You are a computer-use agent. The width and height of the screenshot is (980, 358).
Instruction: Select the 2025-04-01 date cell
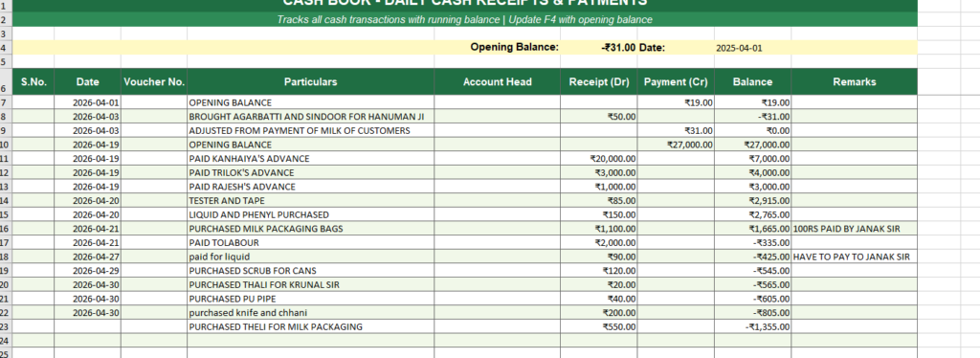tap(752, 48)
